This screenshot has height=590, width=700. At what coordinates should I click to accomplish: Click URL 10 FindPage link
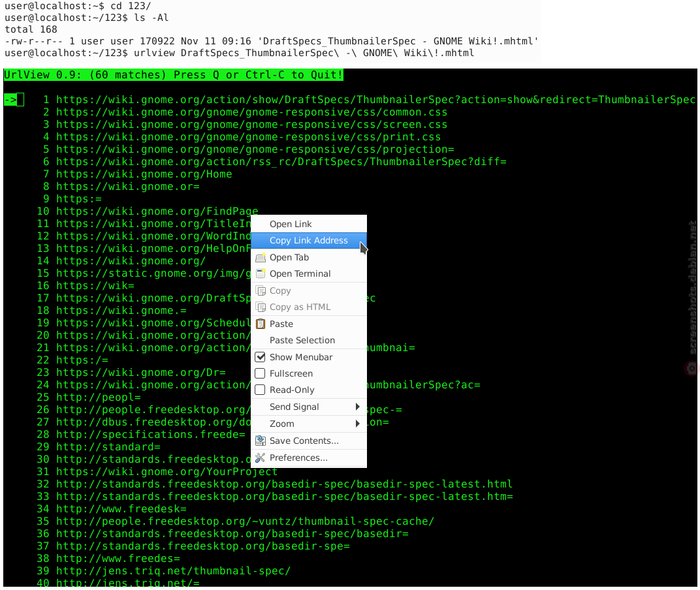point(157,211)
